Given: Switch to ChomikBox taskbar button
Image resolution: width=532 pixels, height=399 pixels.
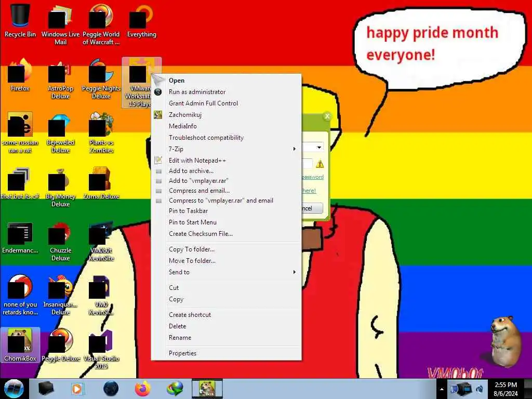Looking at the screenshot, I should 207,389.
